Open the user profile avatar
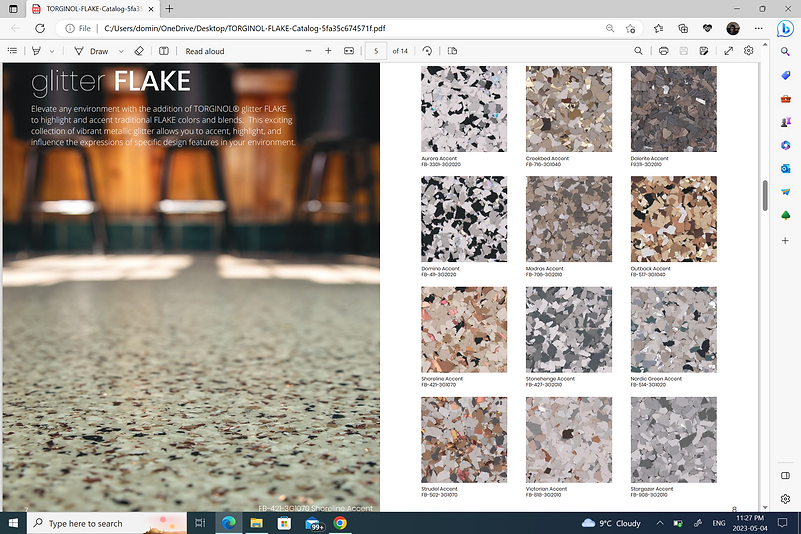This screenshot has height=534, width=801. pos(733,29)
